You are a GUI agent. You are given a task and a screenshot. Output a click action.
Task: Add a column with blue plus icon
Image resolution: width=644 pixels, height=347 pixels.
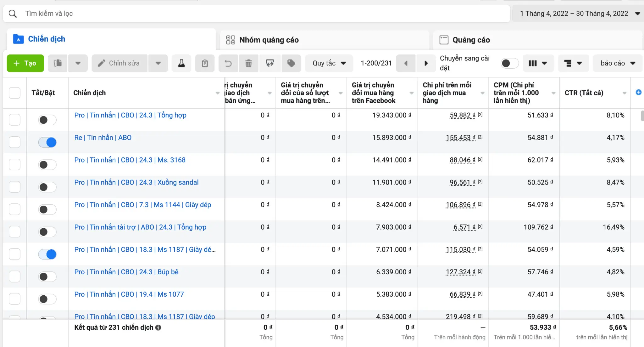[x=638, y=92]
